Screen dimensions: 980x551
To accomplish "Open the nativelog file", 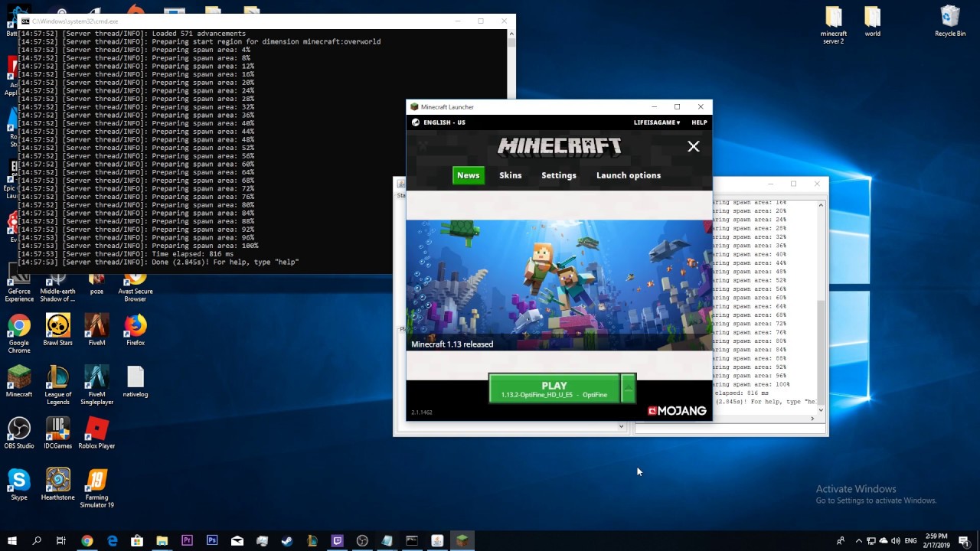I will coord(136,381).
